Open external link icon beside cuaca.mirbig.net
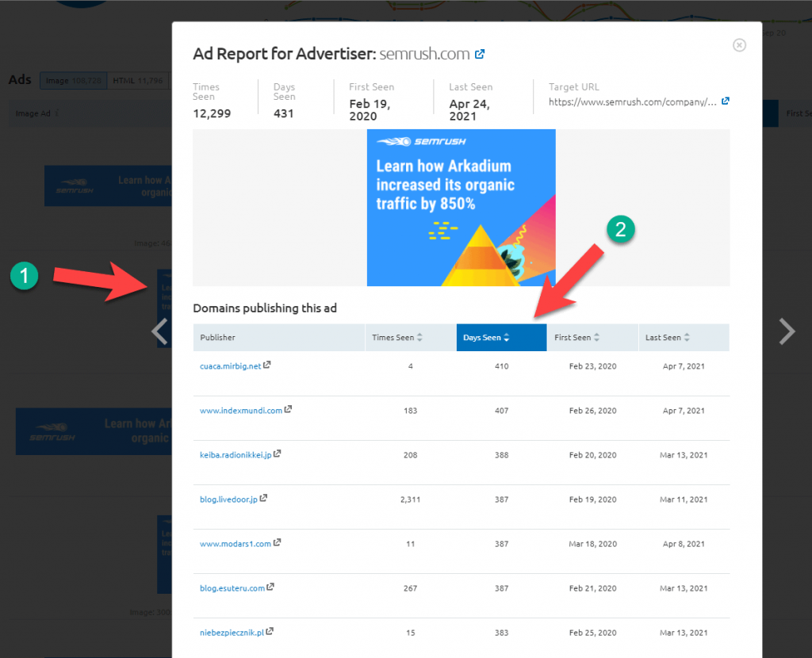 pyautogui.click(x=266, y=365)
